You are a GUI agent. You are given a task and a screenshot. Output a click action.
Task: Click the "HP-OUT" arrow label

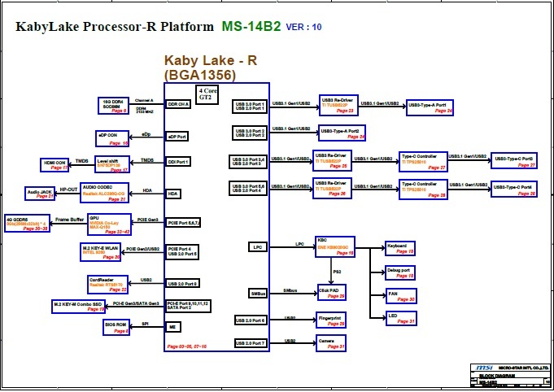point(68,189)
